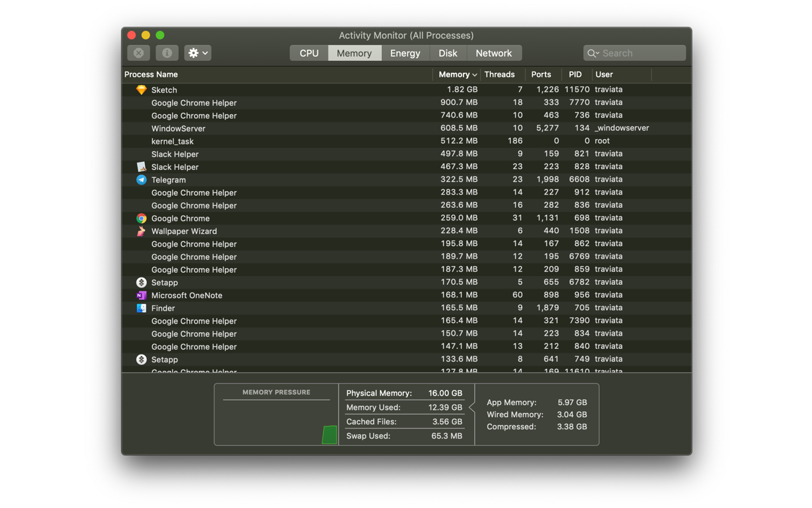The width and height of the screenshot is (812, 508).
Task: Click the Microsoft OneNote icon
Action: point(142,295)
